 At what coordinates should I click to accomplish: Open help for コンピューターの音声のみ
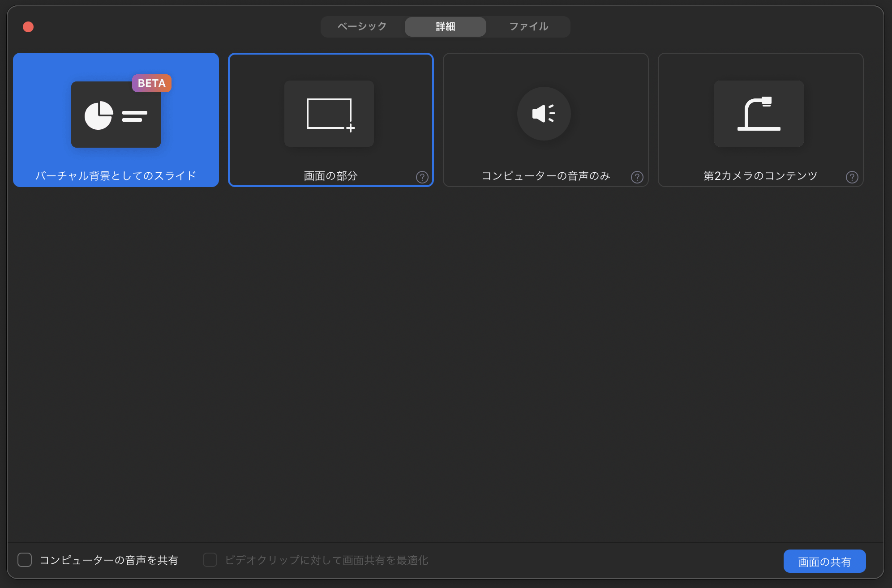(x=637, y=177)
